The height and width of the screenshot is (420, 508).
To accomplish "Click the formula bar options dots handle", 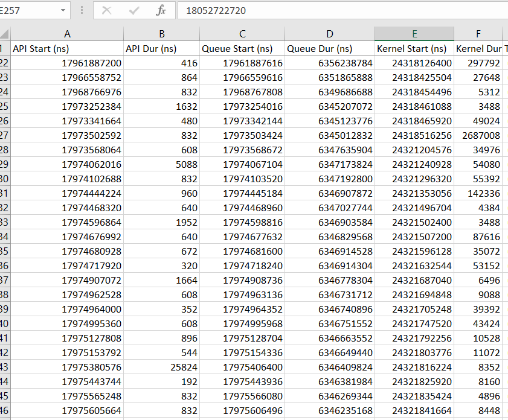I will (82, 10).
